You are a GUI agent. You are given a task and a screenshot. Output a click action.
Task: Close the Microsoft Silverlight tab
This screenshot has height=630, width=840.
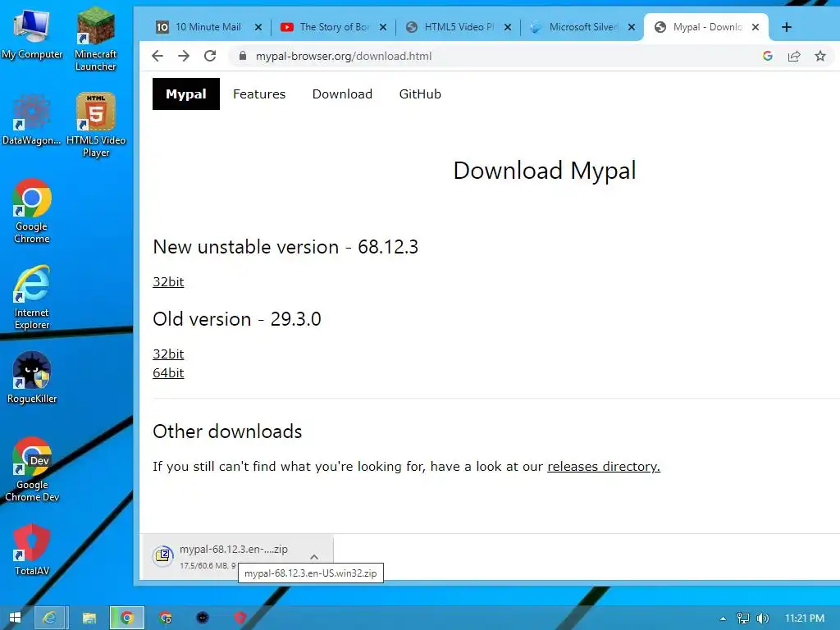click(632, 27)
